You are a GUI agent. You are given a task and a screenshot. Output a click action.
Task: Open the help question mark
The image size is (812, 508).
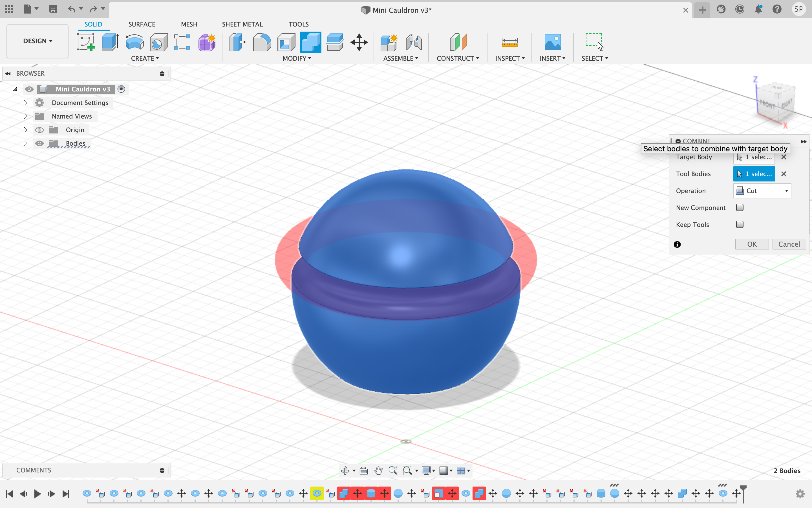pyautogui.click(x=777, y=9)
